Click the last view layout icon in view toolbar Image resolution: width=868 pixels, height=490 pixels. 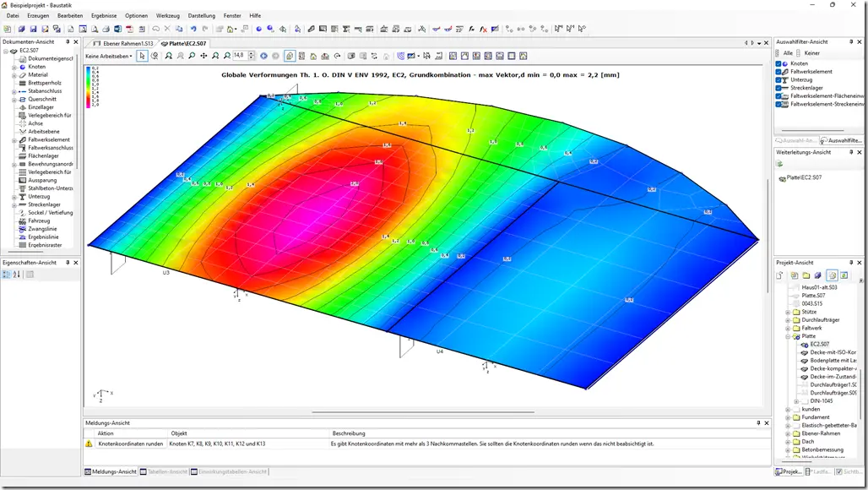click(524, 56)
